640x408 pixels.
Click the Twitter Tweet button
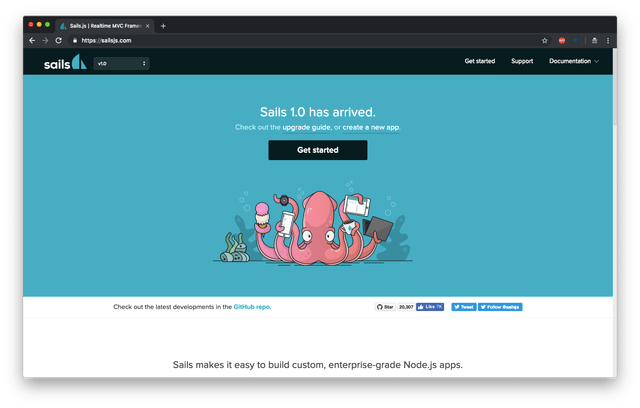(464, 307)
